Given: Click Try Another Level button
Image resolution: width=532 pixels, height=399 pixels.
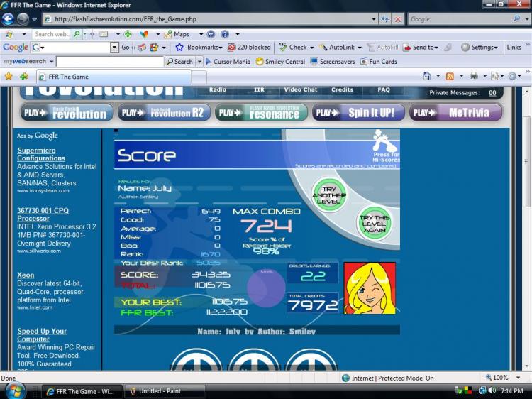Looking at the screenshot, I should pos(328,195).
